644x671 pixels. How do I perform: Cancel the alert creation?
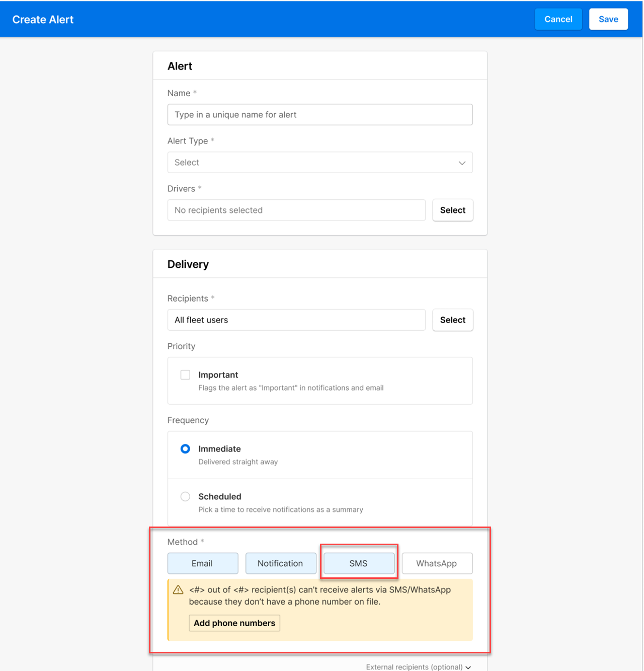(x=558, y=19)
